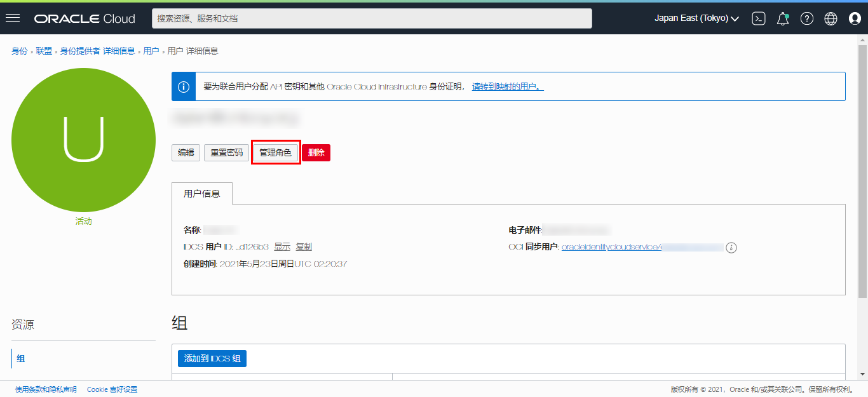
Task: Click the 重置密码 button
Action: 227,152
